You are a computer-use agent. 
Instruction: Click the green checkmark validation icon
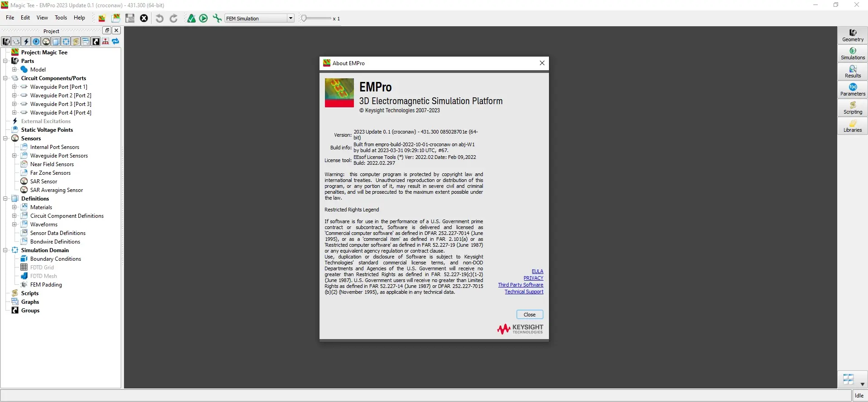pos(191,18)
